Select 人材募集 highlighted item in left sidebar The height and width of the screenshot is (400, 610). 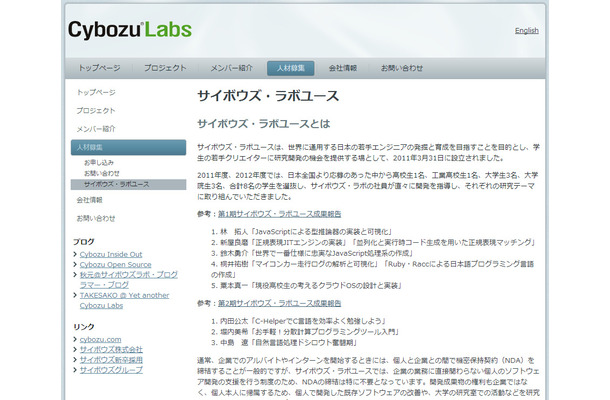tap(128, 147)
